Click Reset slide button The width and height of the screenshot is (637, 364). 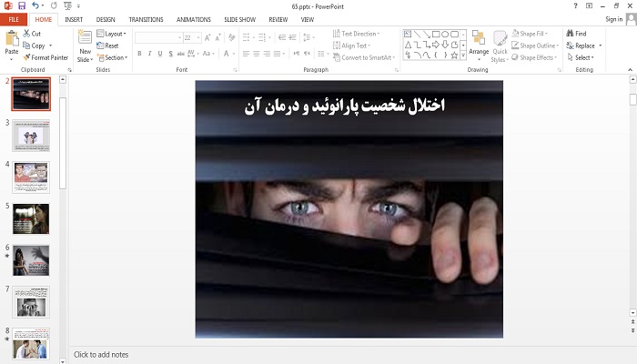pyautogui.click(x=107, y=45)
